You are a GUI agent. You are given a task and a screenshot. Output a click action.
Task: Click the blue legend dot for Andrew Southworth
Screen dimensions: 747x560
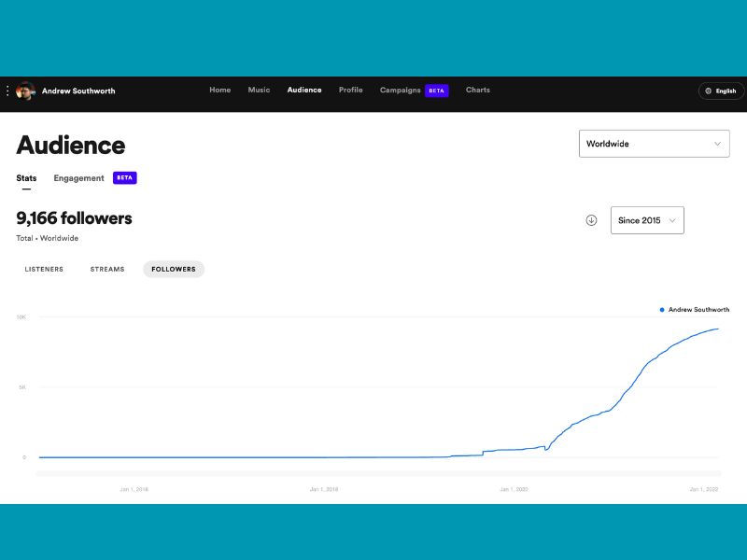662,310
